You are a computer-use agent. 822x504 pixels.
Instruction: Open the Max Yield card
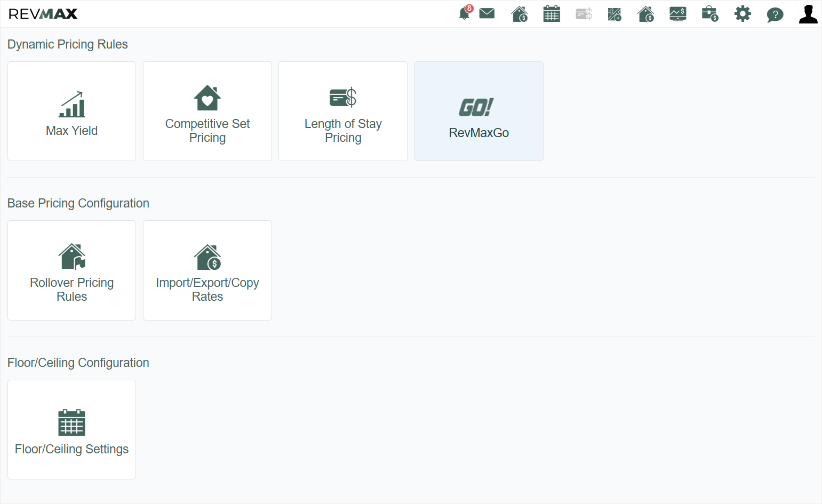(72, 111)
